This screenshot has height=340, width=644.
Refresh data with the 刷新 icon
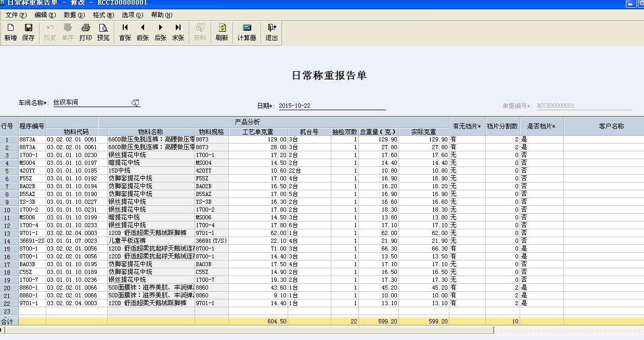coord(222,32)
